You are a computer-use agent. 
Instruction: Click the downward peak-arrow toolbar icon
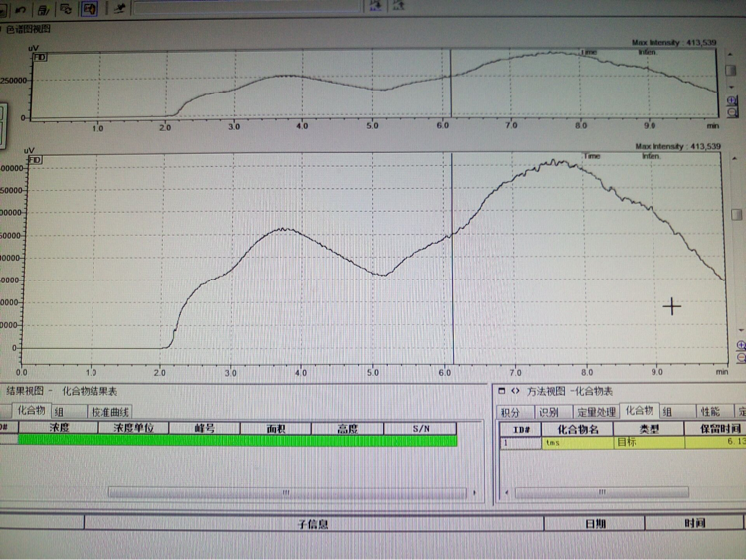pos(375,6)
